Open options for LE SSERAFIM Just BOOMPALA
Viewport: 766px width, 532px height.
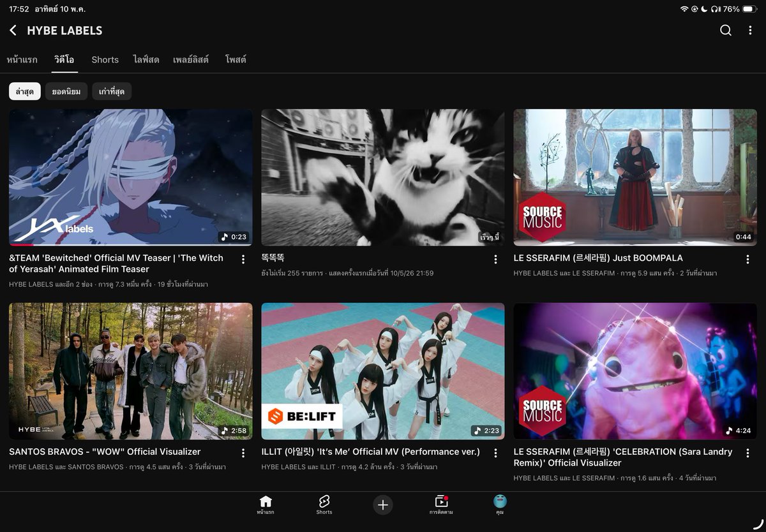[x=747, y=259]
